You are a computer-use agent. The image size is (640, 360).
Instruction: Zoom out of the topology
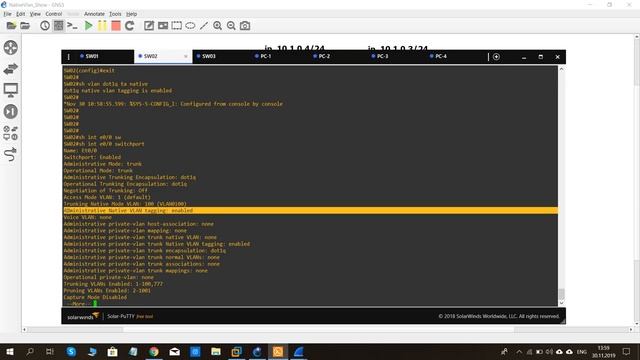(x=231, y=26)
